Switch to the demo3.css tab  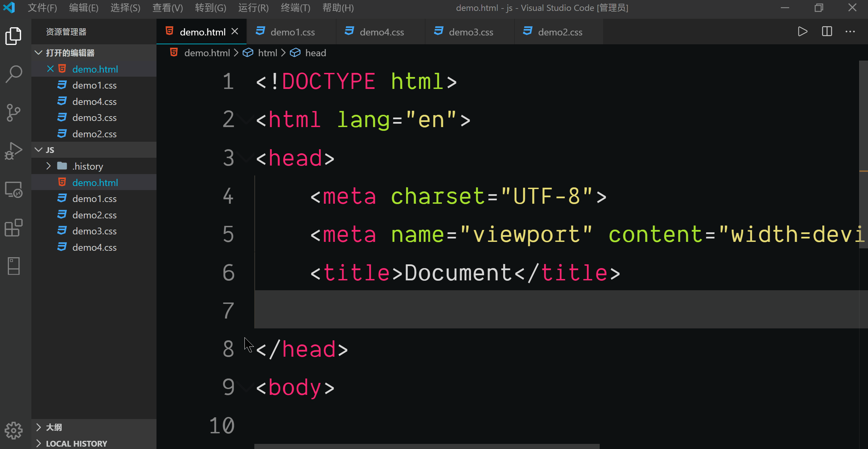(x=470, y=32)
